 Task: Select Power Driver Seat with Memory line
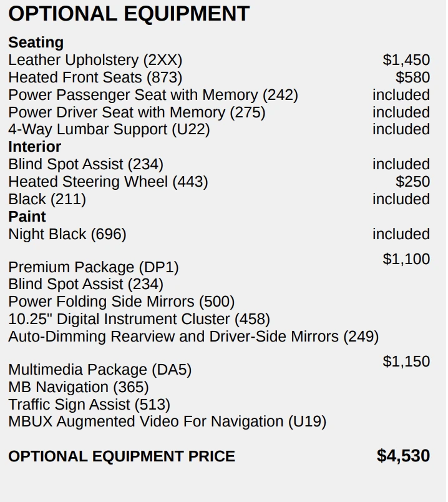[137, 112]
